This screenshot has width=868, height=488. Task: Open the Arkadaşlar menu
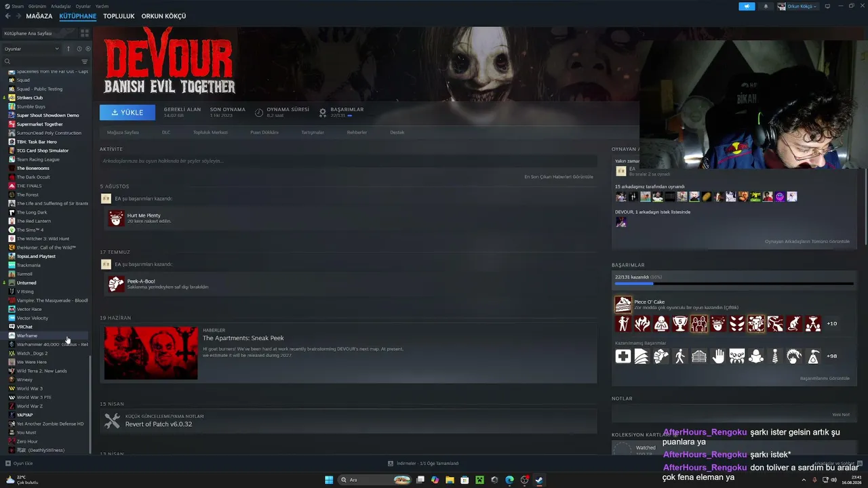coord(61,6)
